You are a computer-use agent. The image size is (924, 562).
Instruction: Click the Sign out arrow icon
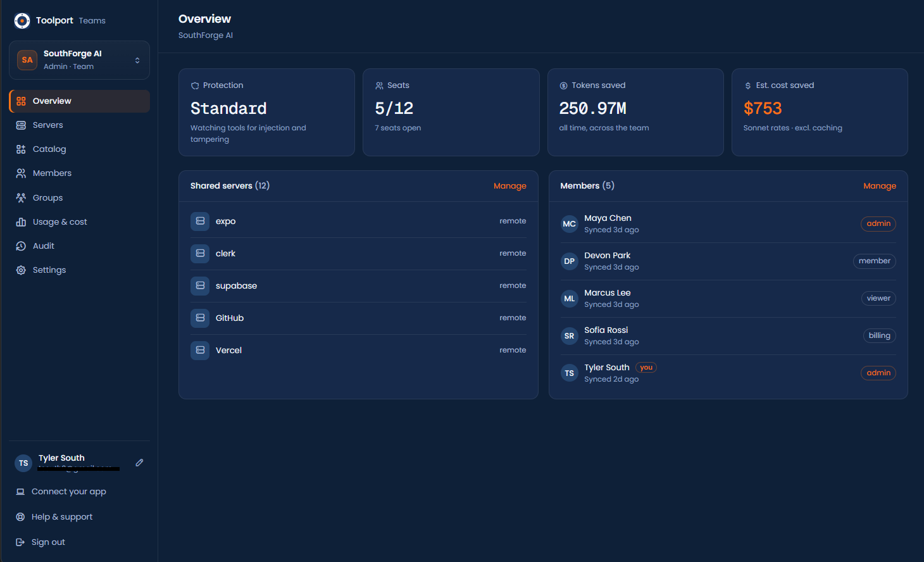(20, 542)
